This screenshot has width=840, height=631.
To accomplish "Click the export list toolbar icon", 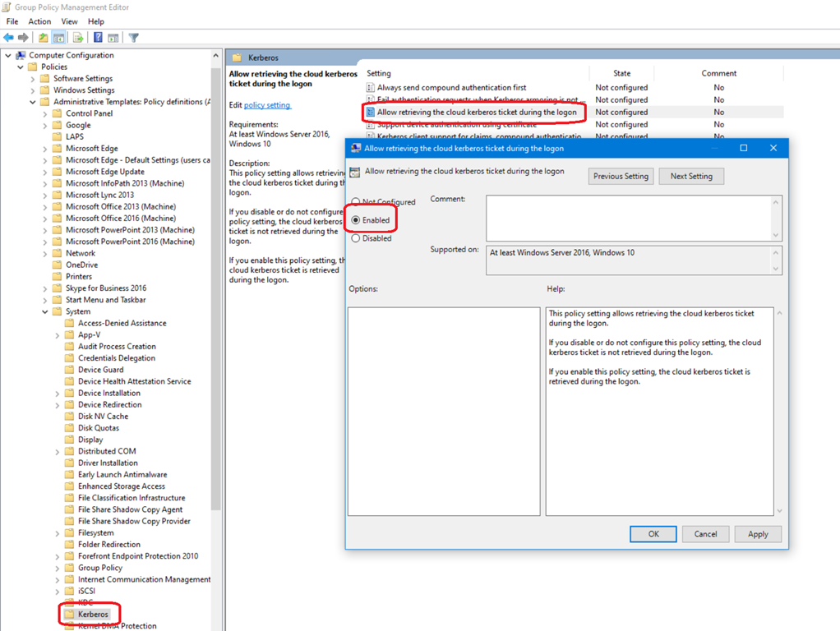I will click(78, 38).
